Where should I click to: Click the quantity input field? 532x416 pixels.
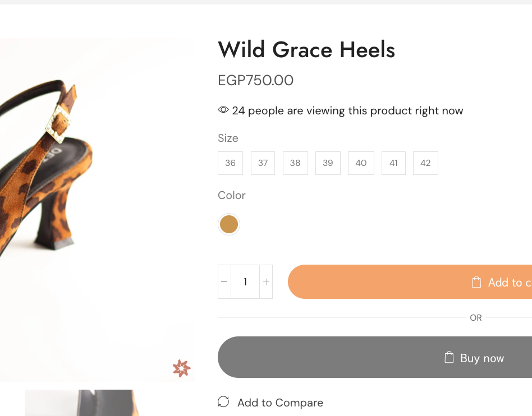click(245, 282)
